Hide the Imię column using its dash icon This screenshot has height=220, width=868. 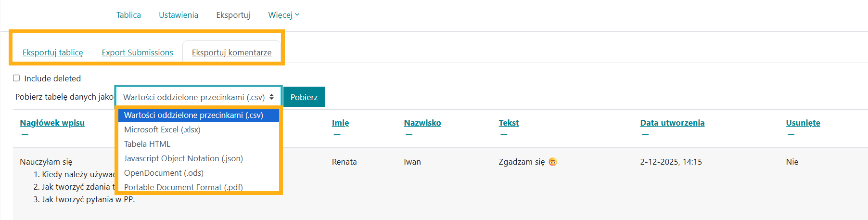coord(337,135)
